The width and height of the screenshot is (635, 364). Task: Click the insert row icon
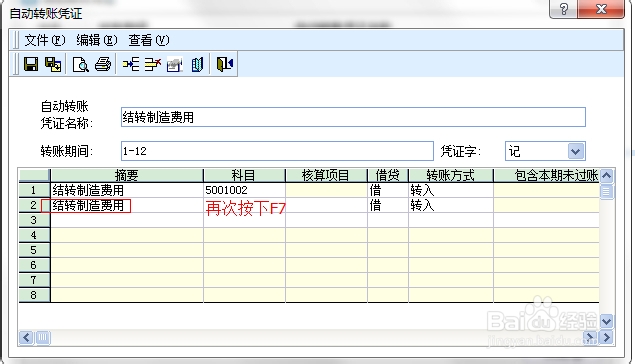[131, 64]
